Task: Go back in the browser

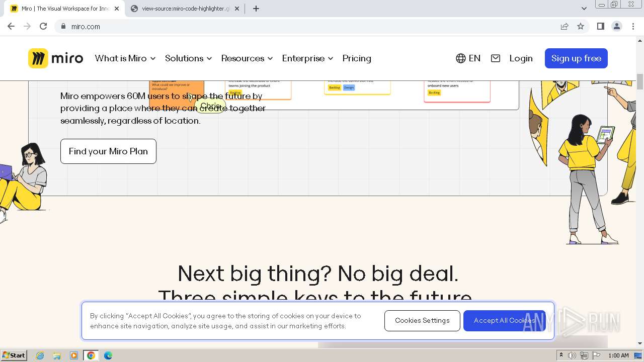Action: coord(11,26)
